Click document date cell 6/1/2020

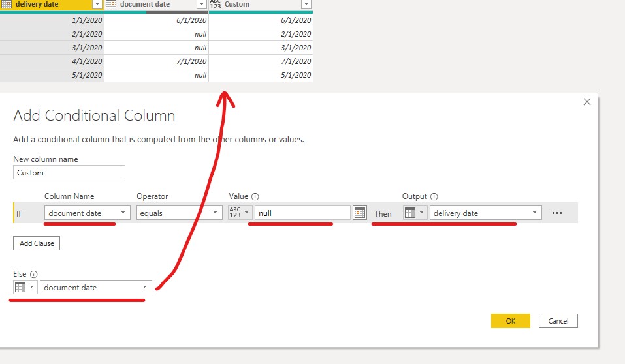point(156,20)
